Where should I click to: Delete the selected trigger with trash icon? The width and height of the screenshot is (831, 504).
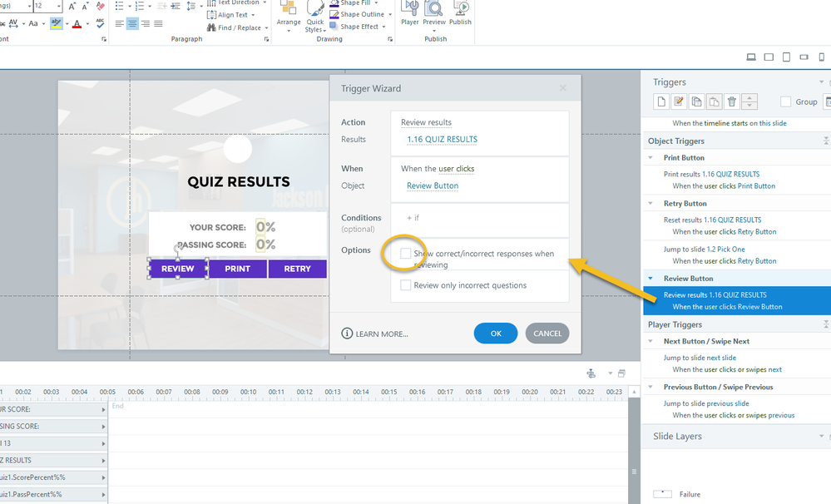732,101
